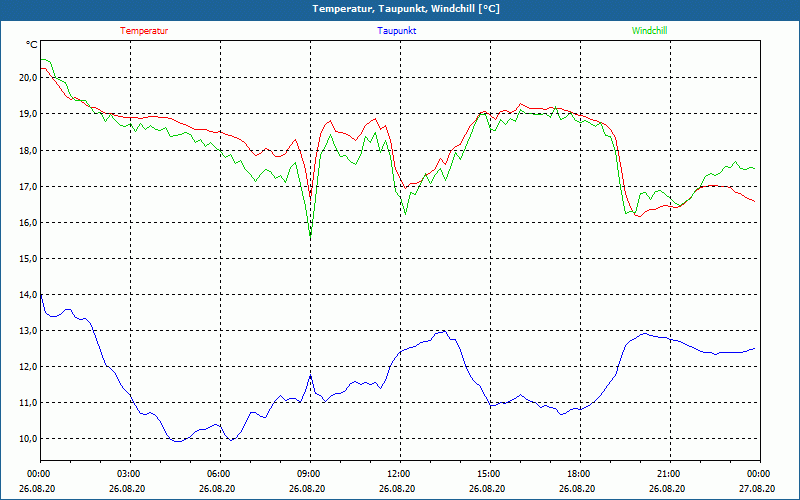Click the "16,0" y-axis value
This screenshot has width=800, height=500.
click(x=28, y=222)
